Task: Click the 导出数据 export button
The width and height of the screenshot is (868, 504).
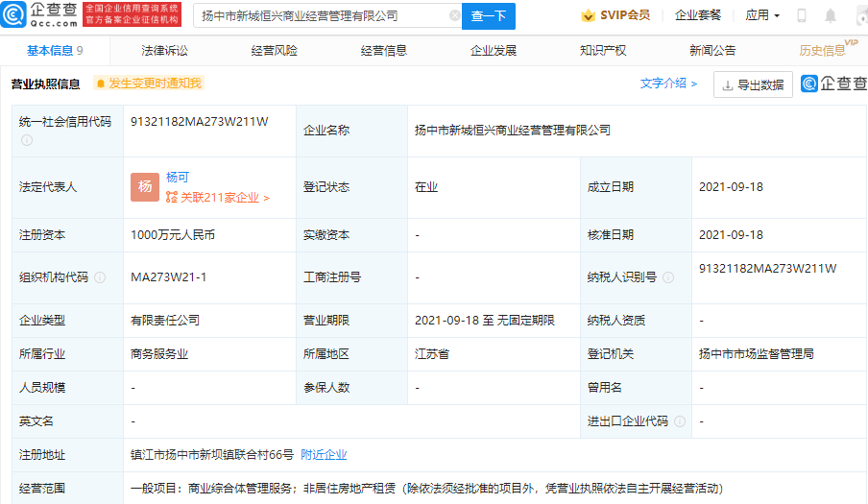Action: pos(753,84)
